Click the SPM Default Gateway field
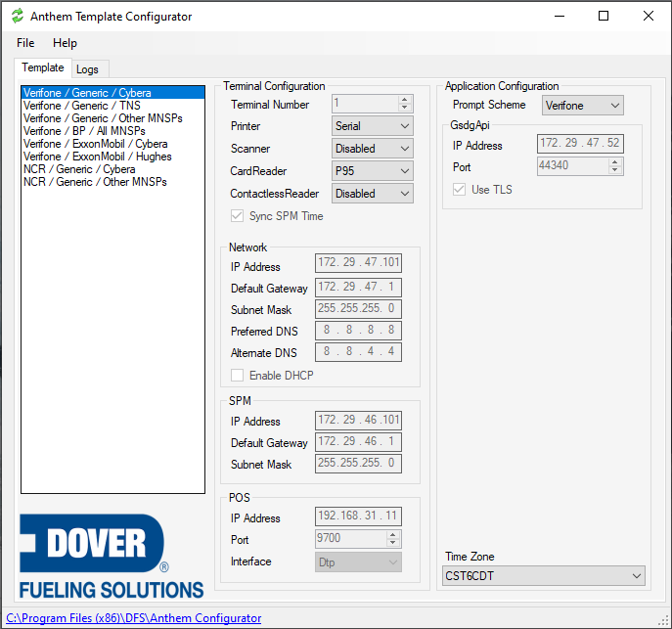 click(358, 441)
